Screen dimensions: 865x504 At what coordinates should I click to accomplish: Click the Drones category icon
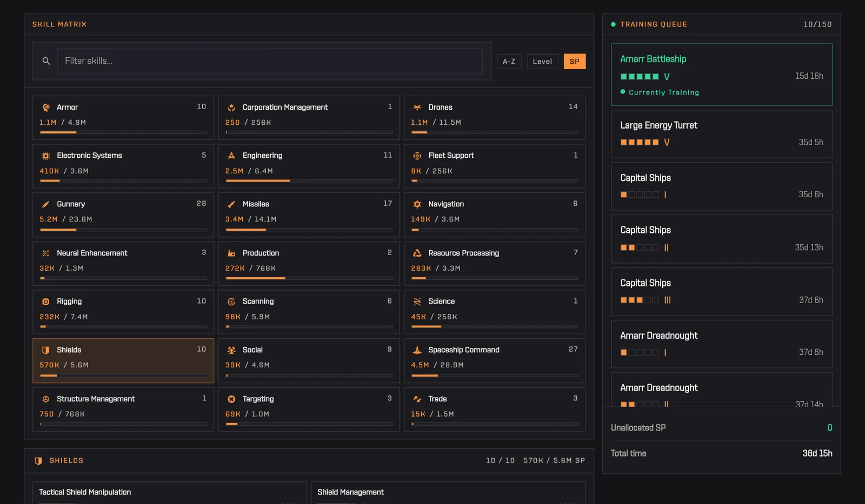[417, 107]
